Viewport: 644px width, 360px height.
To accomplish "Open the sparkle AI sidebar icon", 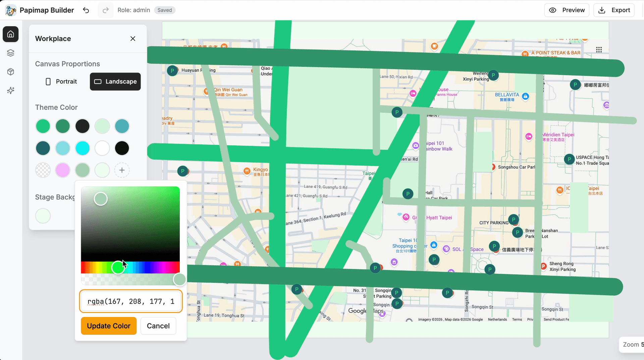I will coord(11,91).
